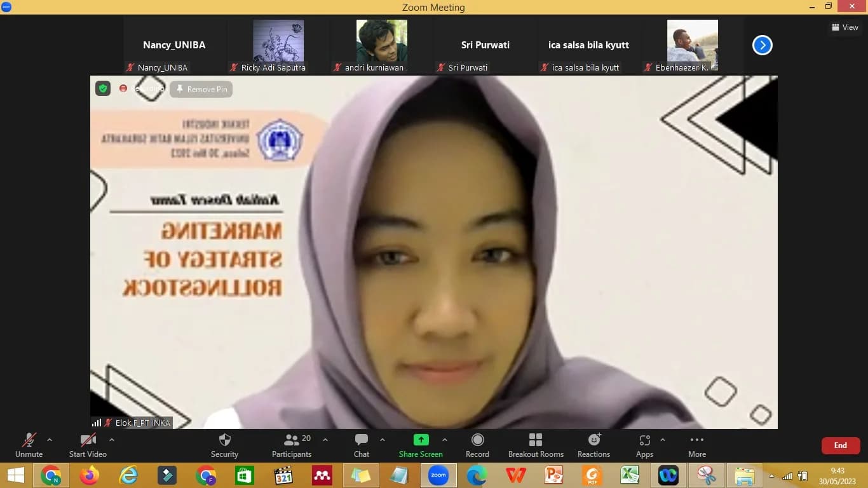
Task: Start Share Screen
Action: [x=421, y=445]
